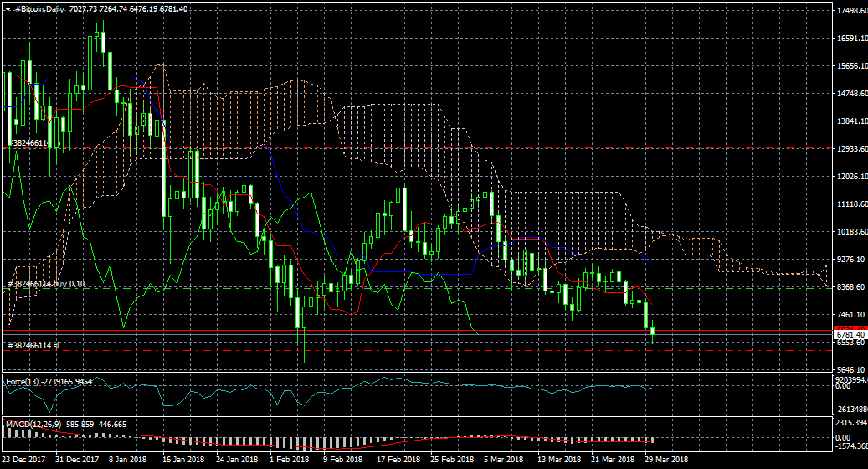Click the 8368.60 price scale label
Screen dimensions: 868x469
(x=851, y=287)
